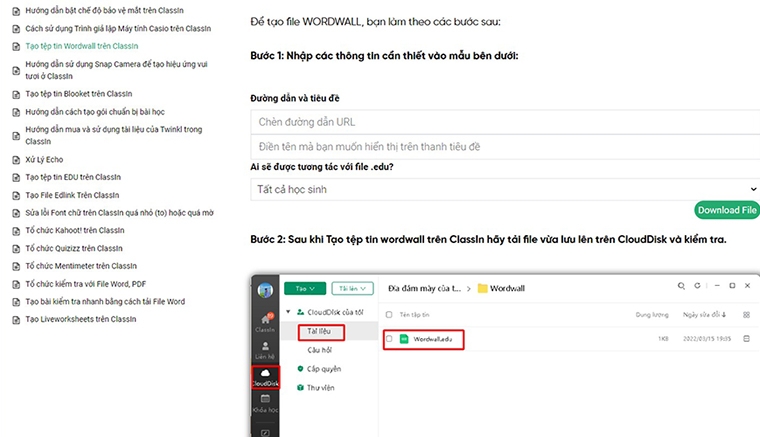Open 'Hướng dẫn cách tạo gói chuẩn bị bài học'
This screenshot has height=437, width=760.
(95, 112)
